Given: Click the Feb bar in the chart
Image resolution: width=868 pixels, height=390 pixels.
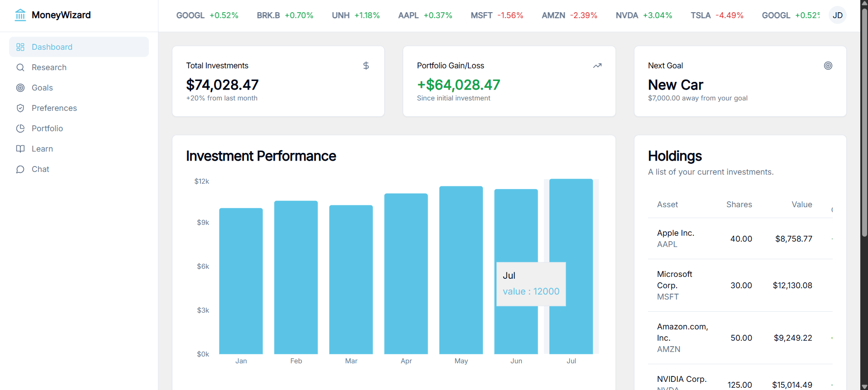Looking at the screenshot, I should pos(296,277).
